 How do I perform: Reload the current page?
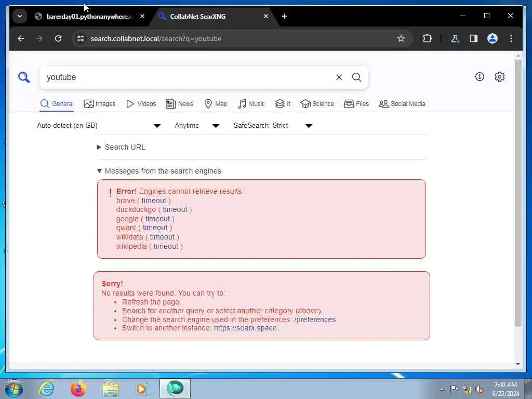[58, 38]
